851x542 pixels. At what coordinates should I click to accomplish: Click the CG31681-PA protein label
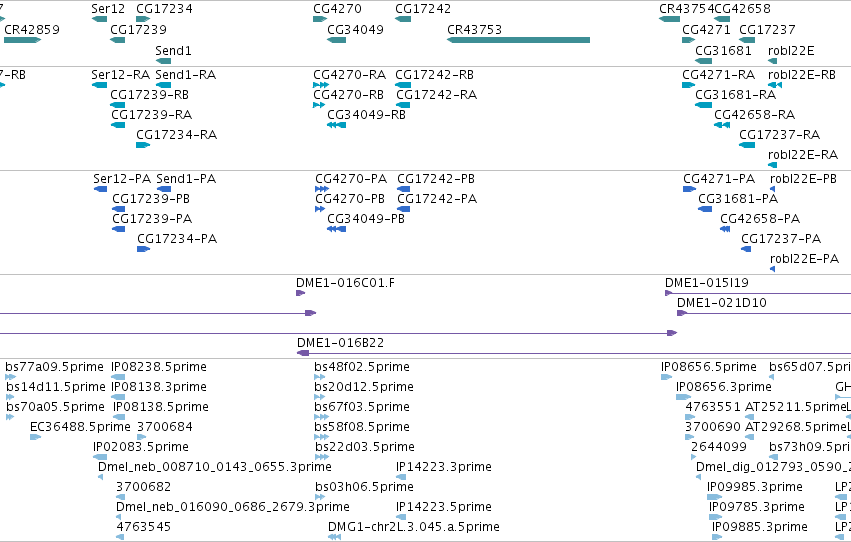tap(738, 199)
